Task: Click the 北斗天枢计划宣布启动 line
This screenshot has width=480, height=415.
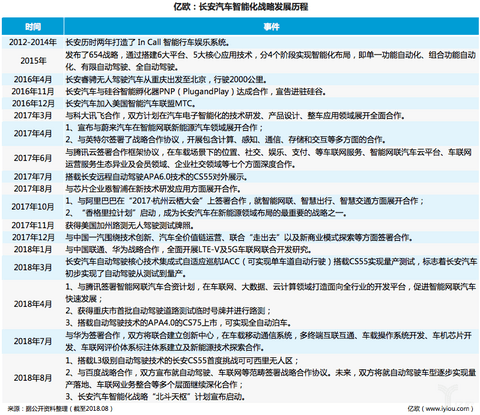Action: [155, 397]
